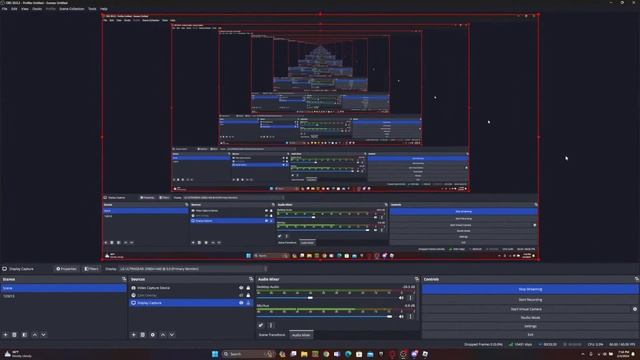Toggle lock on Cam Overlay source
640x360 pixels.
[x=248, y=295]
